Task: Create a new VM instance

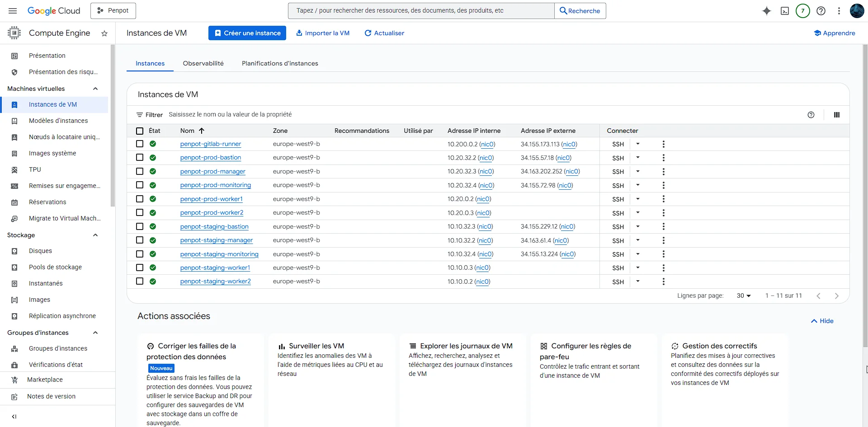Action: coord(247,33)
